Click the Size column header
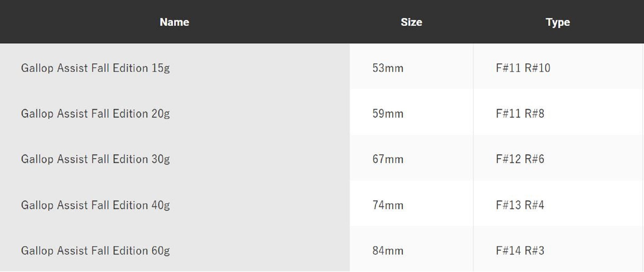Viewport: 644px width, 272px height. point(411,22)
